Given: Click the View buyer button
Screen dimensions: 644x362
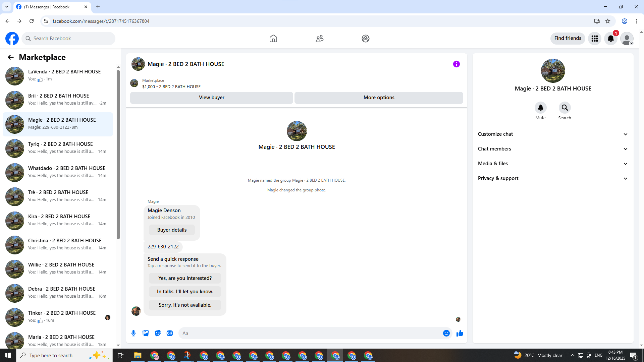Looking at the screenshot, I should coord(212,98).
